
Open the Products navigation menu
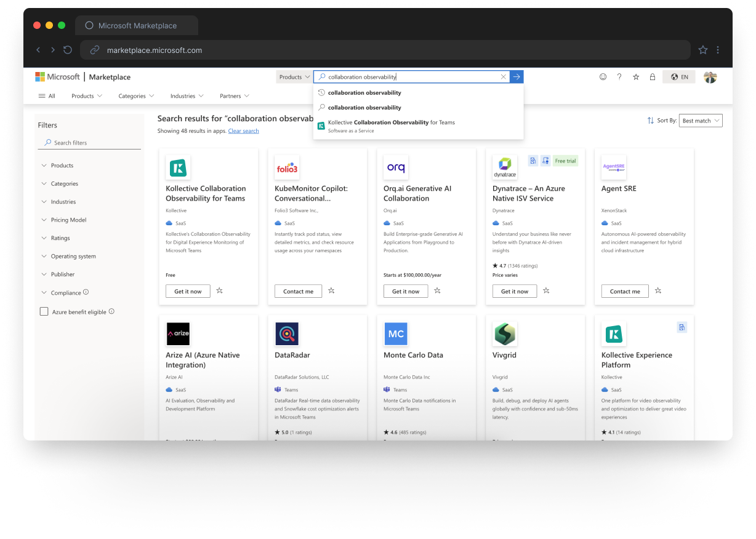coord(87,96)
